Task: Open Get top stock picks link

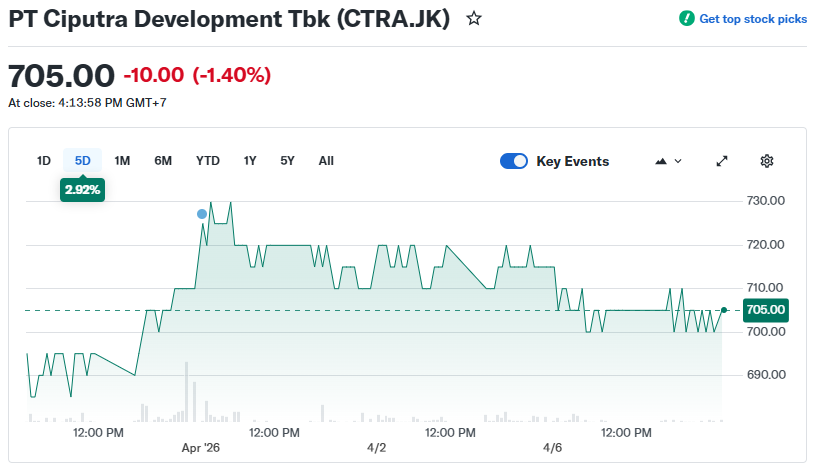Action: click(752, 19)
